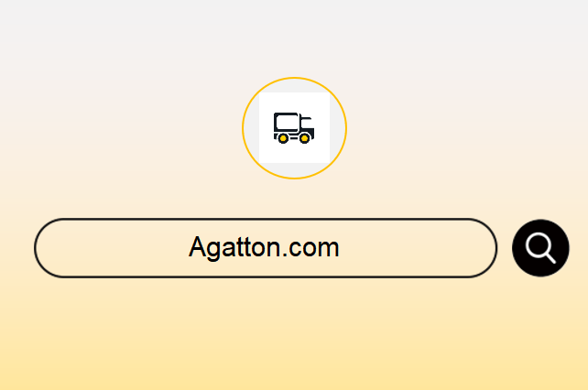Image resolution: width=588 pixels, height=390 pixels.
Task: Click the Agatton.com text in search bar
Action: (264, 247)
